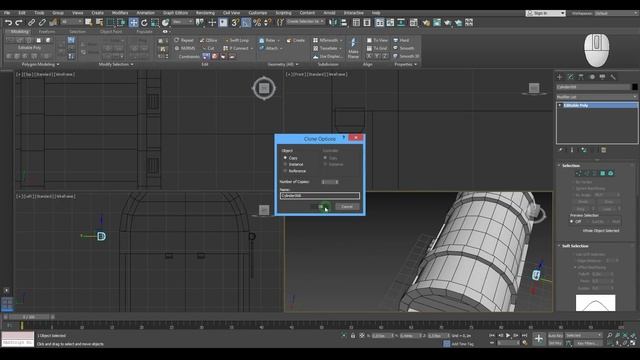640x360 pixels.
Task: Choose Reference in Clone Options
Action: click(294, 171)
